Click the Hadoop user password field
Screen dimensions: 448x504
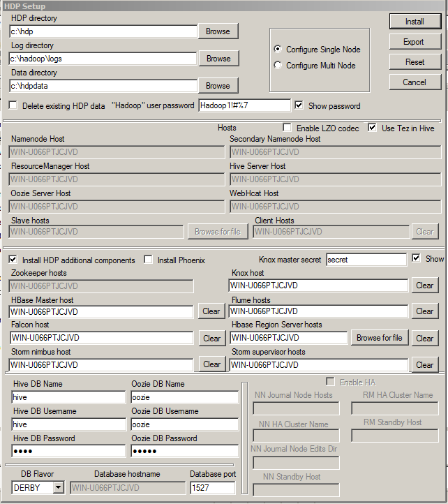tap(244, 106)
